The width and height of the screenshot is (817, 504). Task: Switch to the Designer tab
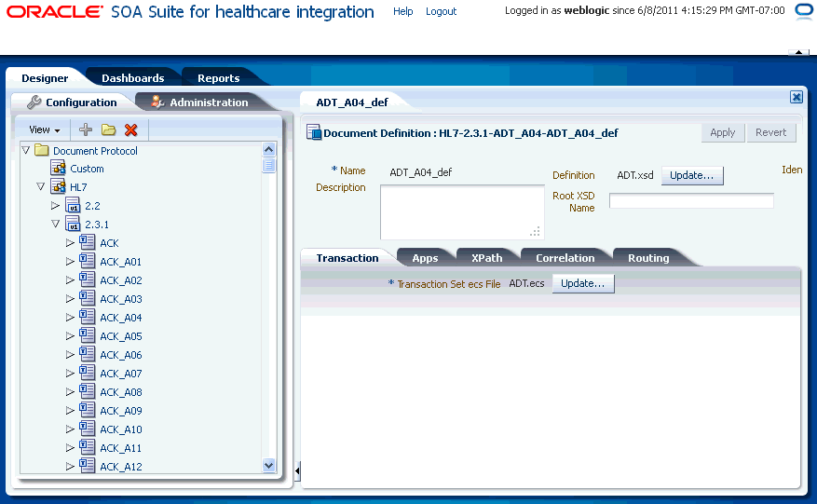coord(45,78)
